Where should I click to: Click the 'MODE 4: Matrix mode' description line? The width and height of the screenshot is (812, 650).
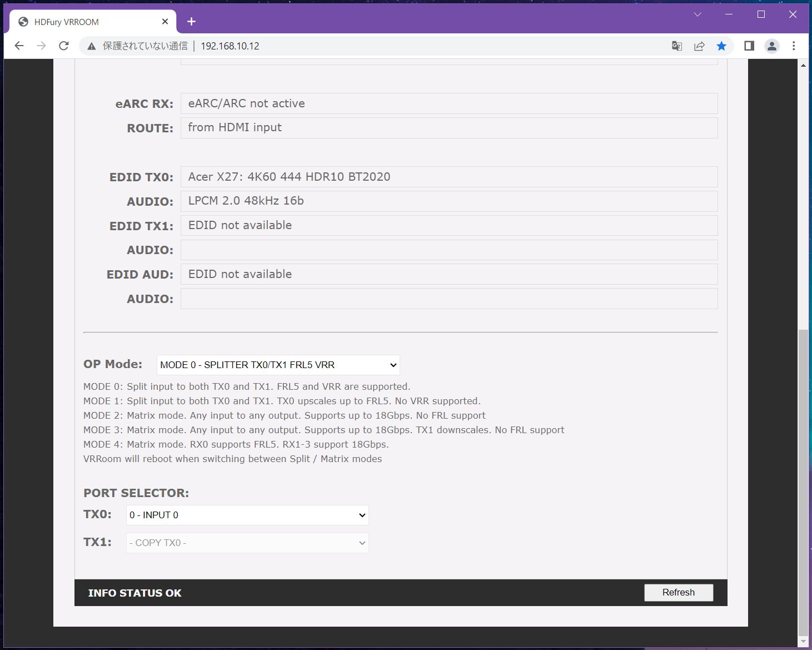pyautogui.click(x=236, y=444)
